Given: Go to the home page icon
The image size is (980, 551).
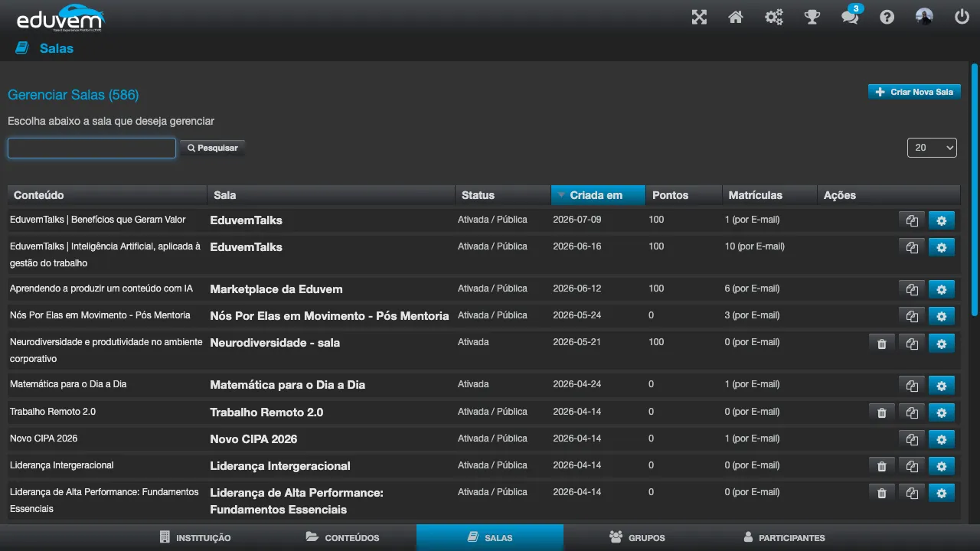Looking at the screenshot, I should (736, 17).
